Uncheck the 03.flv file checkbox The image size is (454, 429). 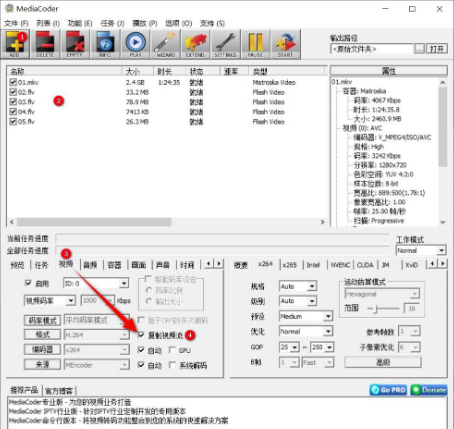pyautogui.click(x=13, y=101)
